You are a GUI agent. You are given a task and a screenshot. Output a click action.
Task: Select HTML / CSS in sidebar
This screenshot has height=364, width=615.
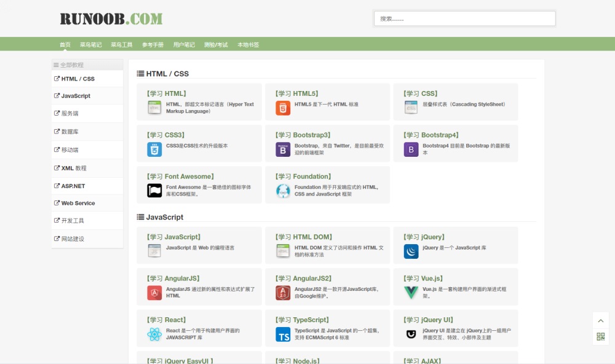click(87, 79)
